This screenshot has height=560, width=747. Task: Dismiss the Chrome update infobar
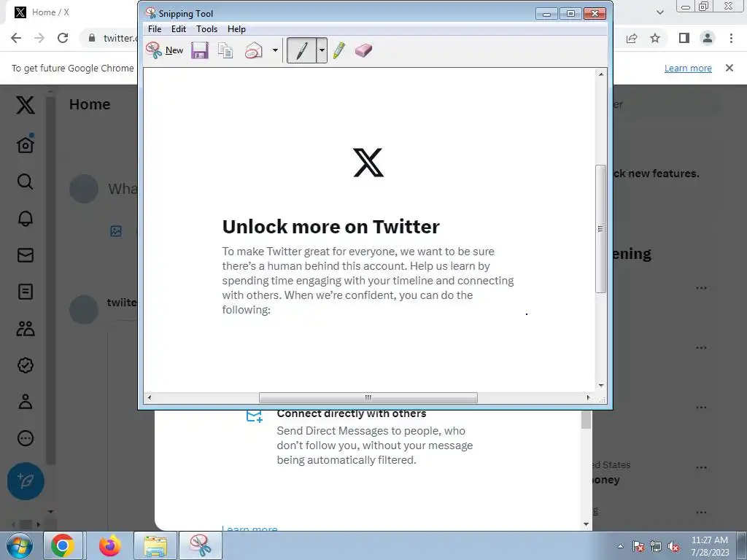click(x=729, y=68)
